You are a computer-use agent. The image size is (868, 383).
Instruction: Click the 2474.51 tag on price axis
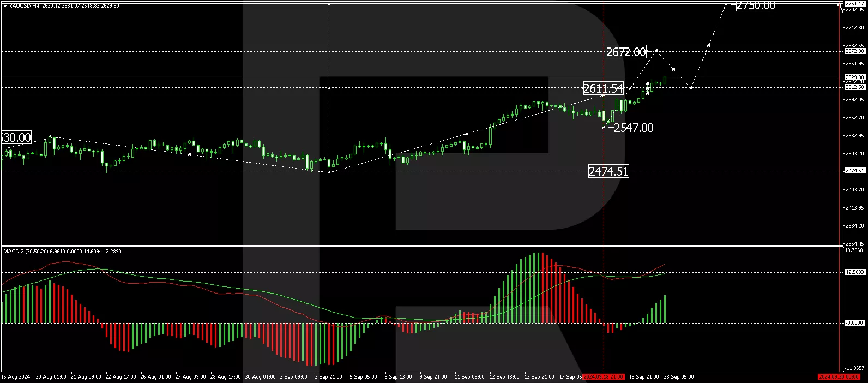click(x=854, y=171)
